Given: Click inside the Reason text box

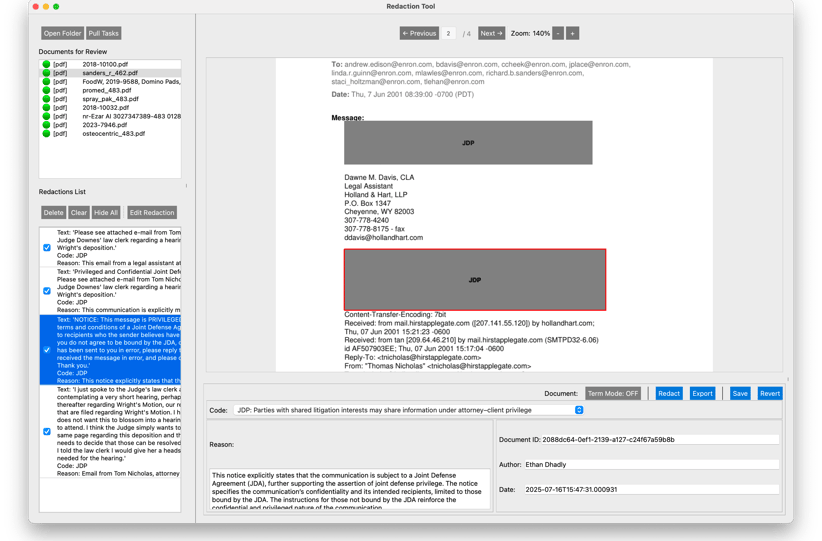Looking at the screenshot, I should tap(350, 489).
